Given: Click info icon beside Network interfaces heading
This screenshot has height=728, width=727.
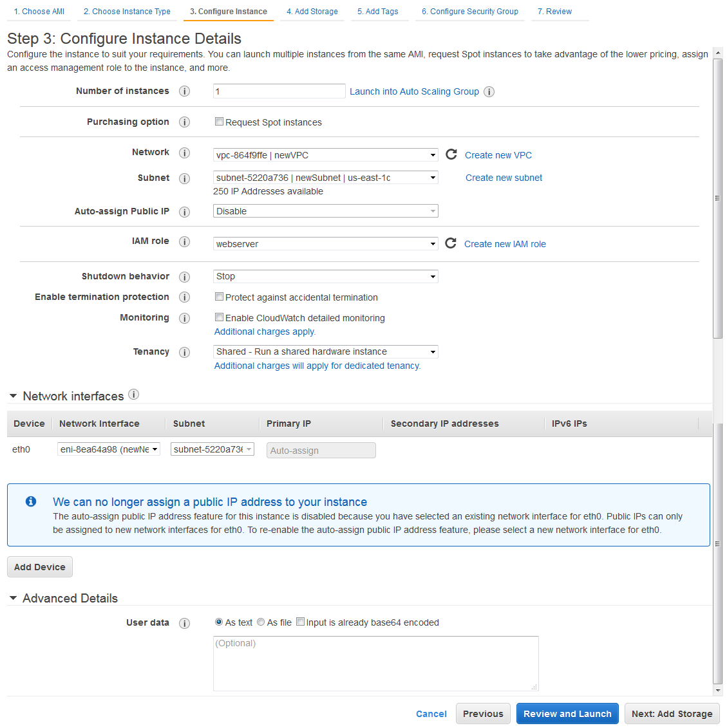Looking at the screenshot, I should (x=133, y=395).
